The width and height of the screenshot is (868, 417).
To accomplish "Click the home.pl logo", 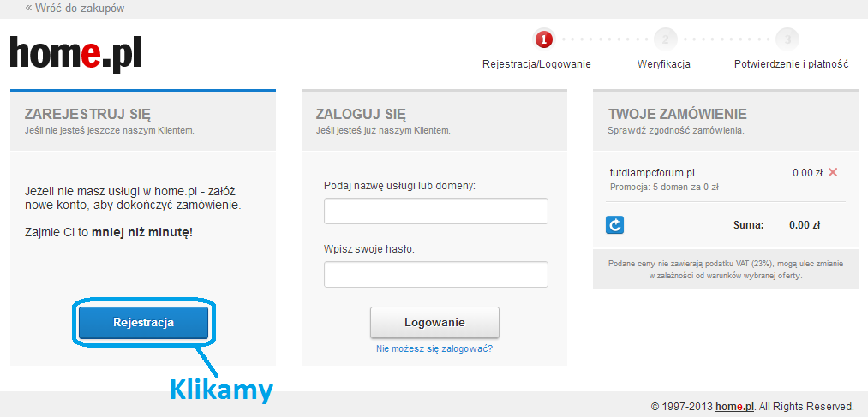I will (76, 54).
